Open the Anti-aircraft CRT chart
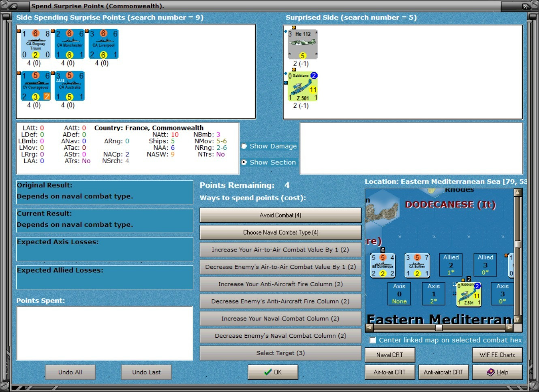The height and width of the screenshot is (392, 539). point(443,372)
